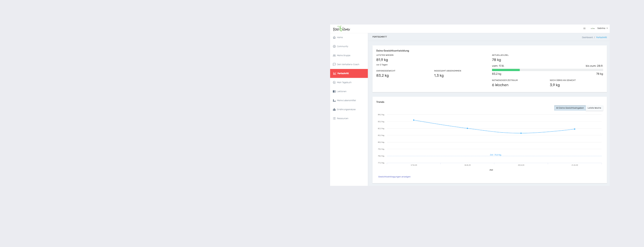Switch chart to 'Letzte Woche'
Screen dimensions: 644x247
pos(594,108)
